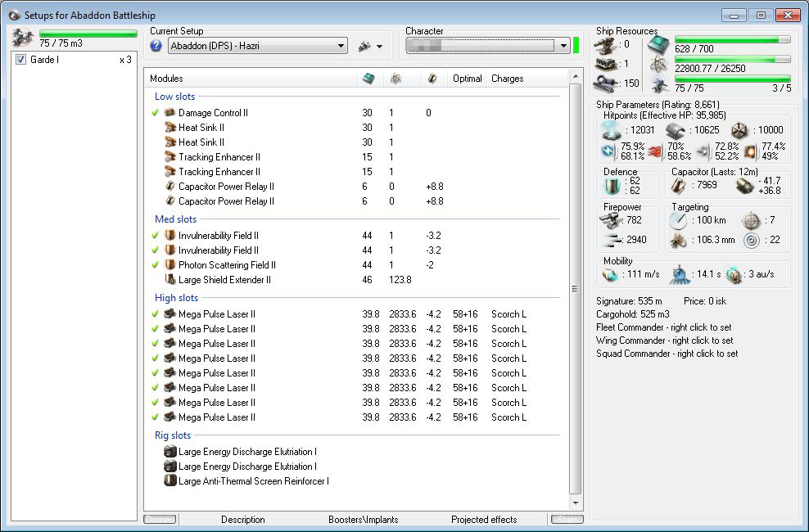Screen dimensions: 809x532
Task: Toggle the Garde I drone checkbox
Action: coord(20,60)
